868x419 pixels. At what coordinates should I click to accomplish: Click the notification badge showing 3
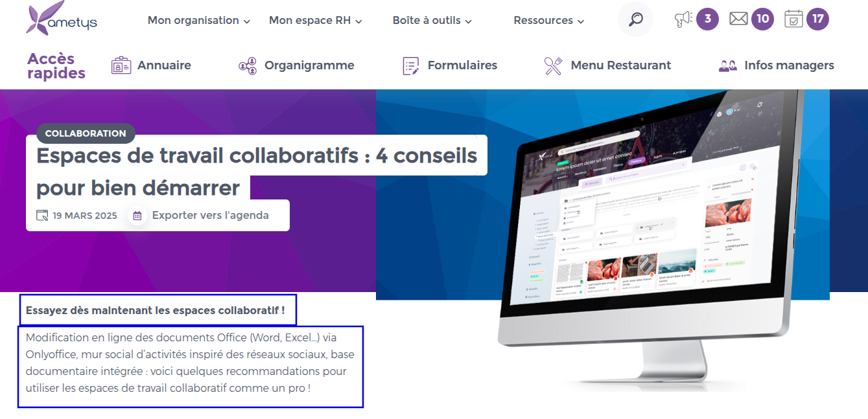pyautogui.click(x=707, y=19)
